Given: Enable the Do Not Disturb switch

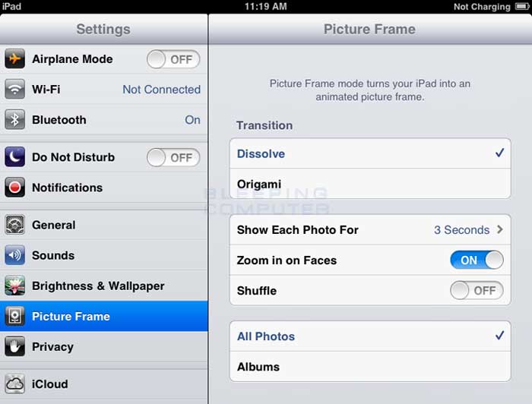Looking at the screenshot, I should [173, 158].
